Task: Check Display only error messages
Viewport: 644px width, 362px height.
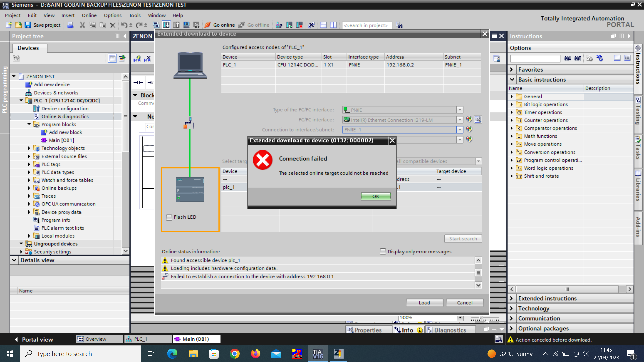Action: pos(383,251)
